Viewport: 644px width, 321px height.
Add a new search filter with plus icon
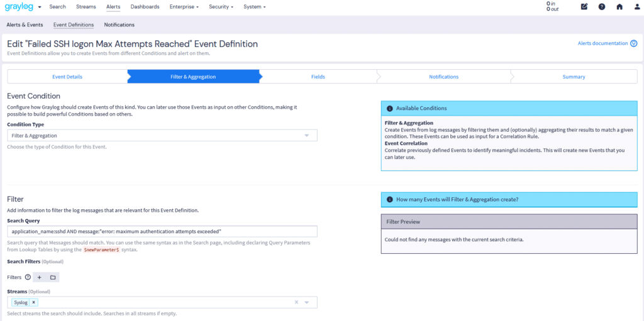point(39,277)
